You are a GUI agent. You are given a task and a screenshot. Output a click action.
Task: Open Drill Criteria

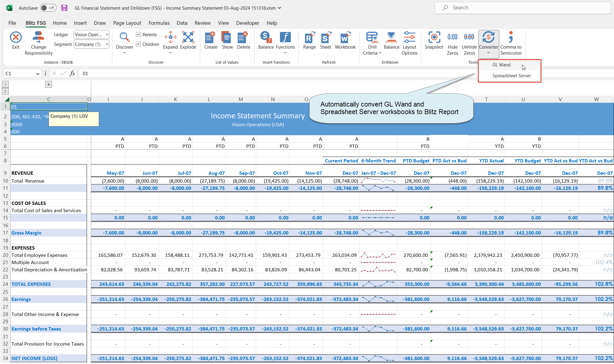click(372, 43)
